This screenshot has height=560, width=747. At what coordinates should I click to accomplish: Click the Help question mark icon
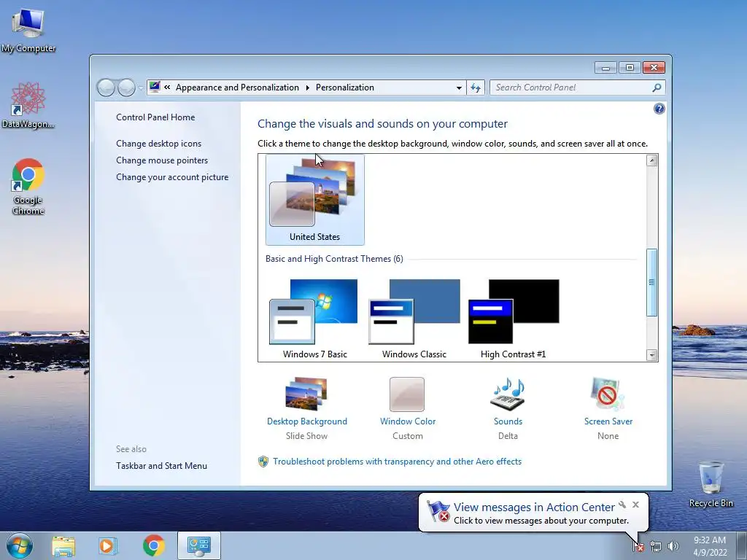659,109
